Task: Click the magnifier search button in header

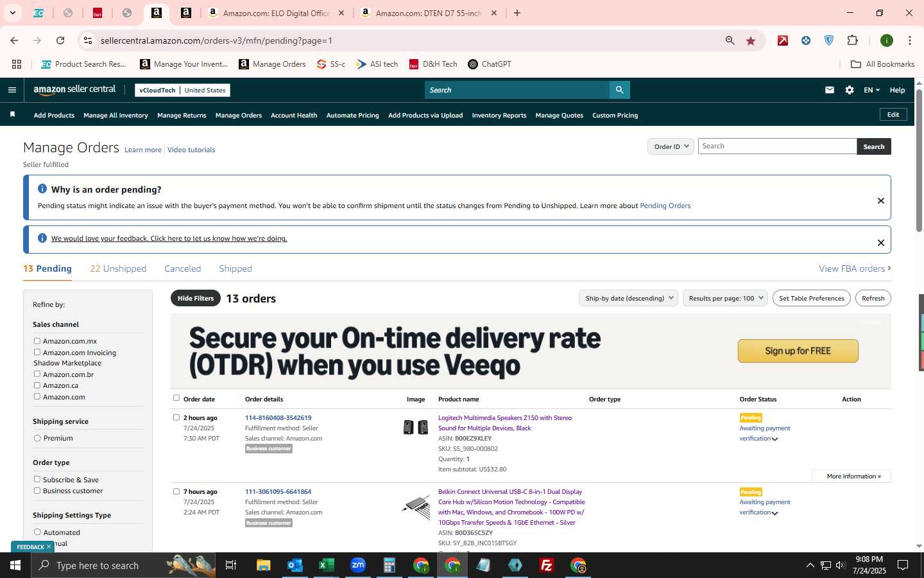Action: click(619, 90)
